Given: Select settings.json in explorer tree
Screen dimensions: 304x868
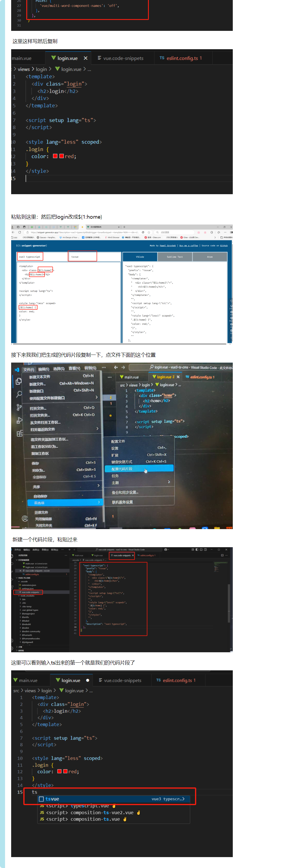Looking at the screenshot, I should 28,589.
